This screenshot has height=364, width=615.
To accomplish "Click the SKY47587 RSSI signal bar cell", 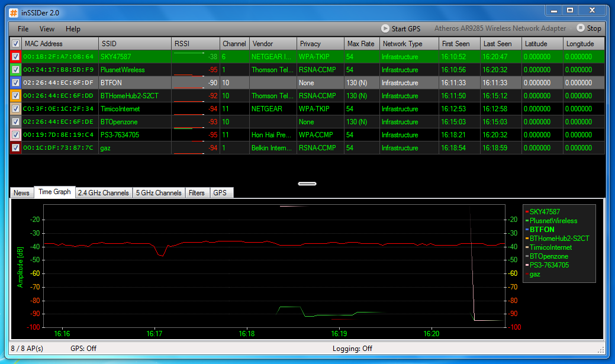I will pos(196,56).
